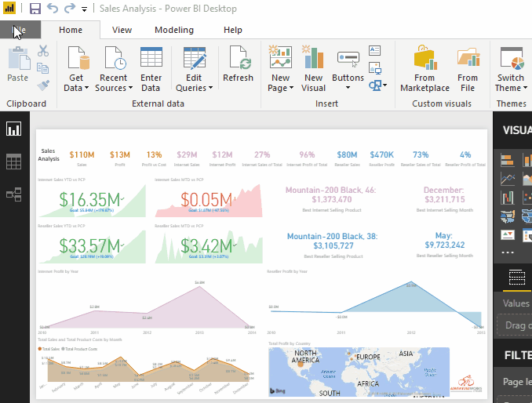Viewport: 532px width, 403px height.
Task: Expand the Get Data dropdown arrow
Action: pyautogui.click(x=86, y=88)
